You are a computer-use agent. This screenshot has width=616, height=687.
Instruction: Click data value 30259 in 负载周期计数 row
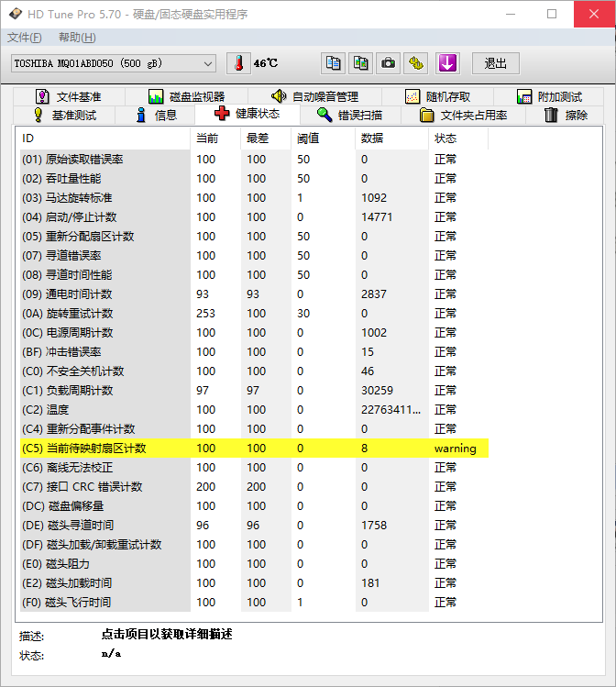pyautogui.click(x=377, y=391)
